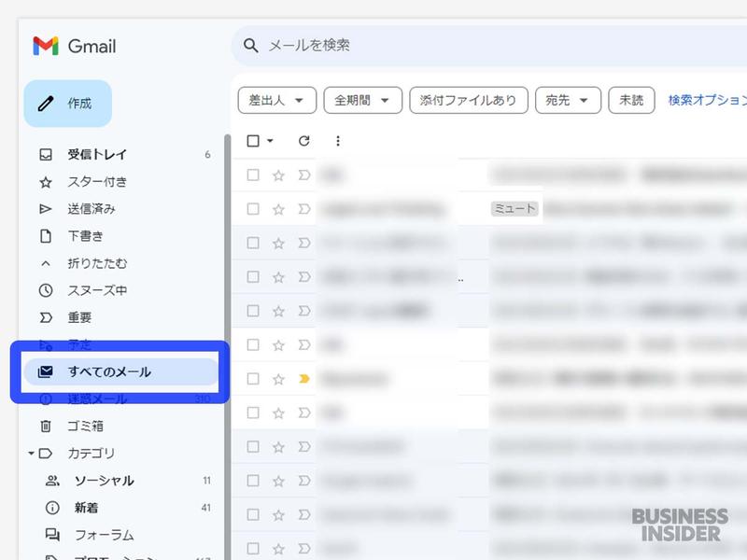Collapse the 折りたたむ sidebar section

[x=97, y=263]
